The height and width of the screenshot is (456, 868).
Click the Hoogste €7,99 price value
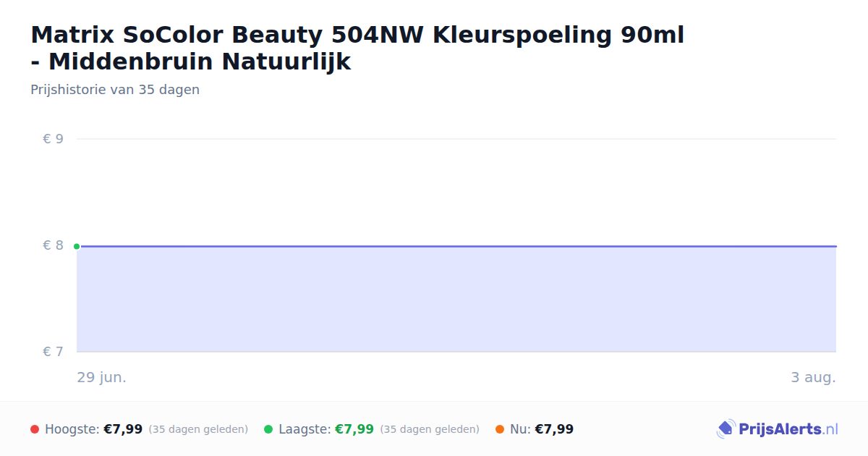click(x=123, y=429)
